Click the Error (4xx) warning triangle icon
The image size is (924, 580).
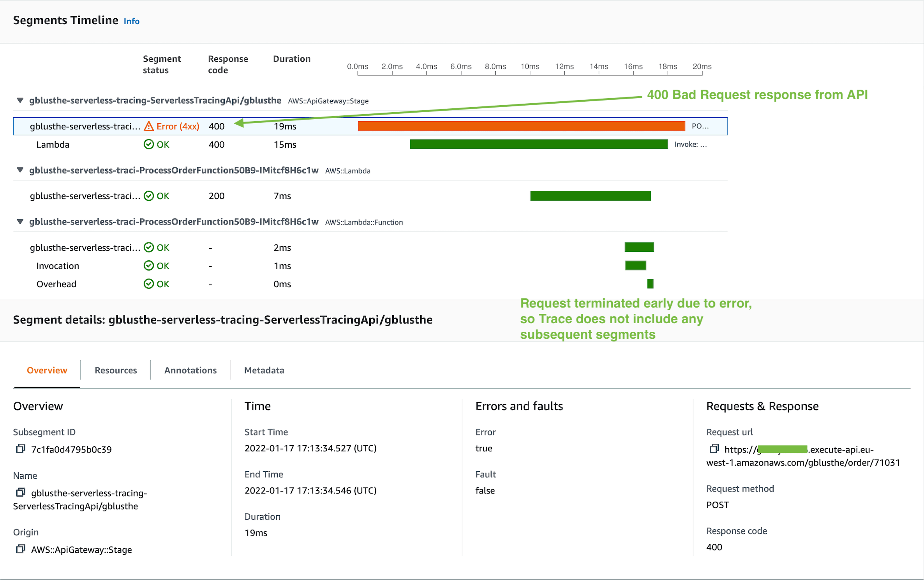tap(149, 126)
